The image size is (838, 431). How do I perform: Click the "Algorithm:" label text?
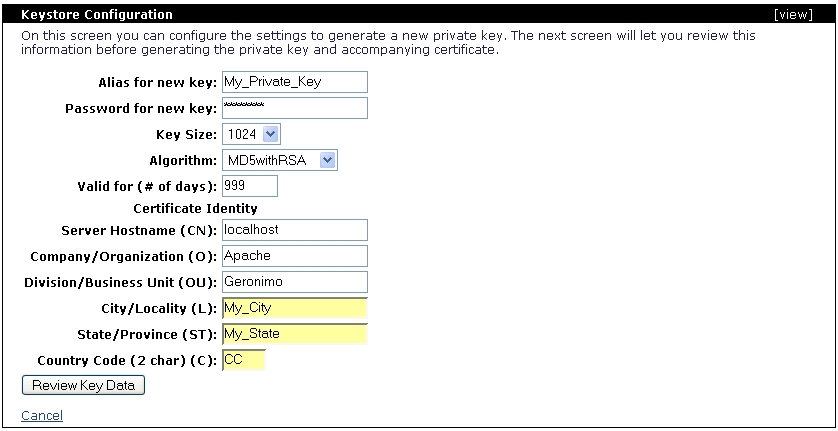tap(183, 160)
